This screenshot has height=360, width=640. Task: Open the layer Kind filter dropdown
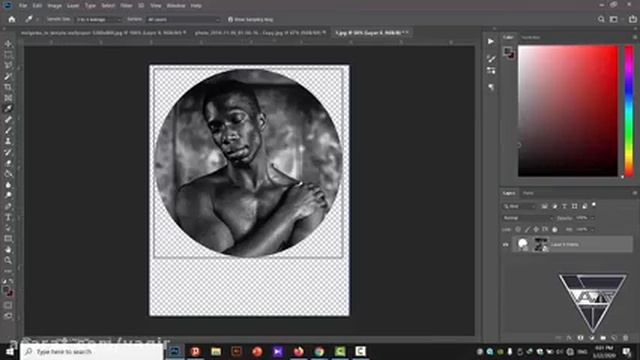coord(519,207)
